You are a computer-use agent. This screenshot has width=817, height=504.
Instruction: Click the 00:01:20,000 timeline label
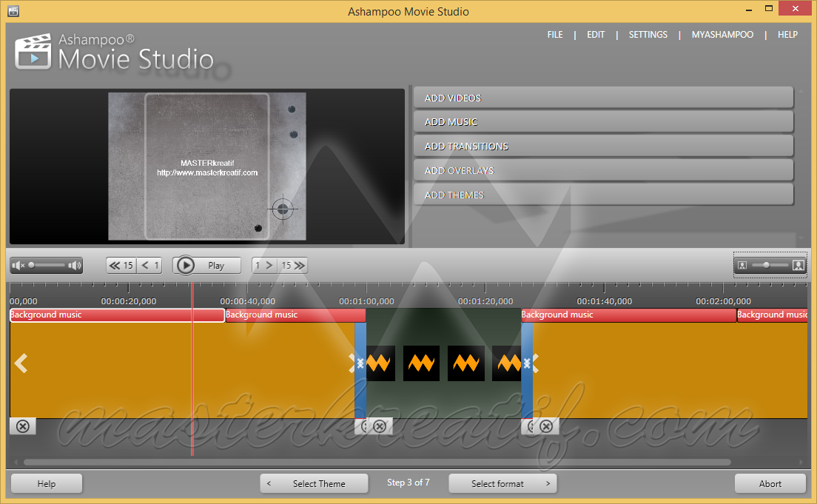pyautogui.click(x=485, y=301)
